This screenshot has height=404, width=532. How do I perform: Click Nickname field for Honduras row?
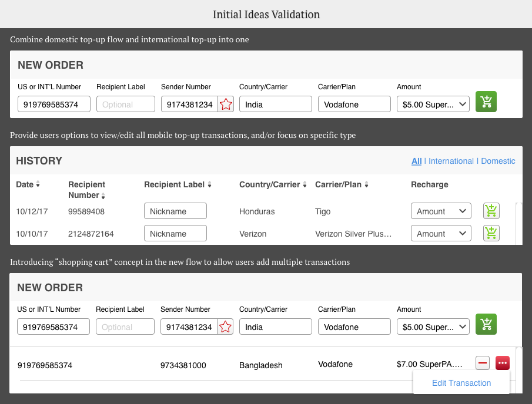175,211
